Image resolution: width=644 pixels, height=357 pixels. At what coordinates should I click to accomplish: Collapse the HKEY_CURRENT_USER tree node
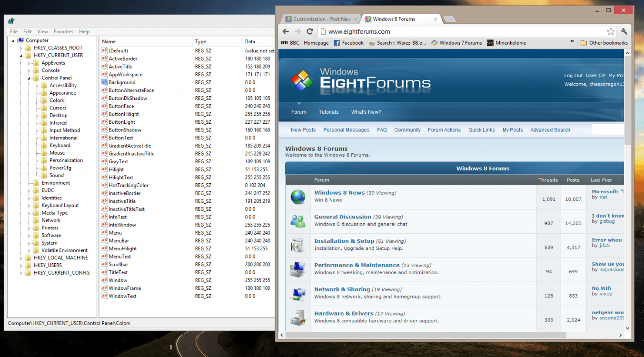pos(21,55)
